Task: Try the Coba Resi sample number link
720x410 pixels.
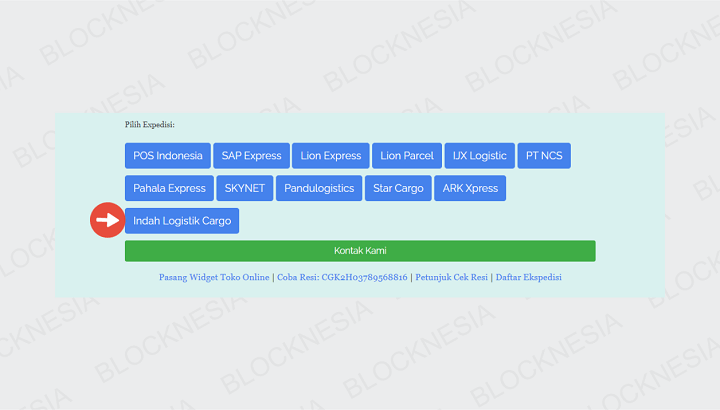Action: (x=343, y=277)
